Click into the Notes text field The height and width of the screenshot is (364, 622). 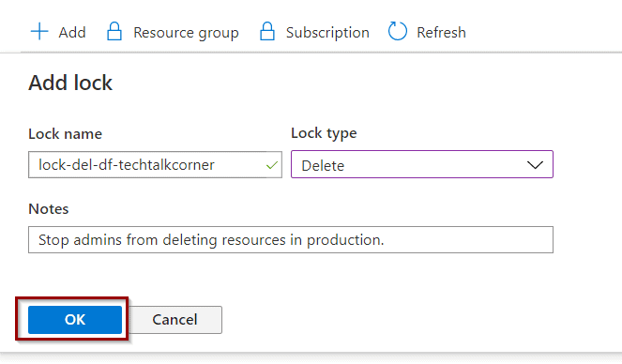(291, 240)
